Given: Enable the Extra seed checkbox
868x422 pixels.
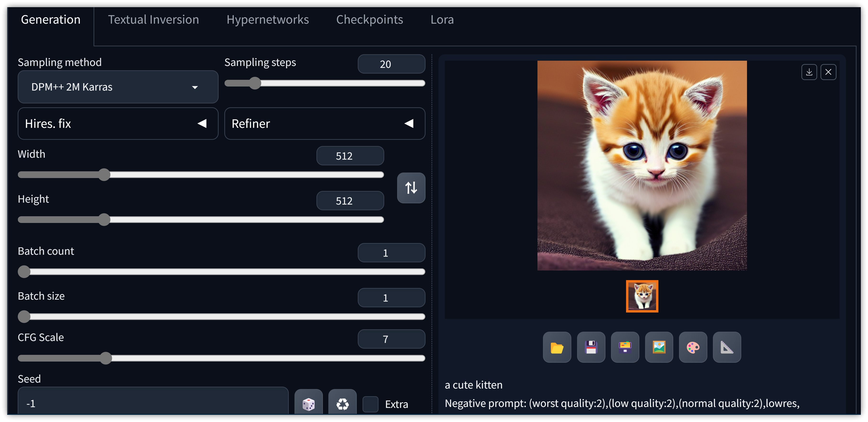Looking at the screenshot, I should [x=370, y=404].
